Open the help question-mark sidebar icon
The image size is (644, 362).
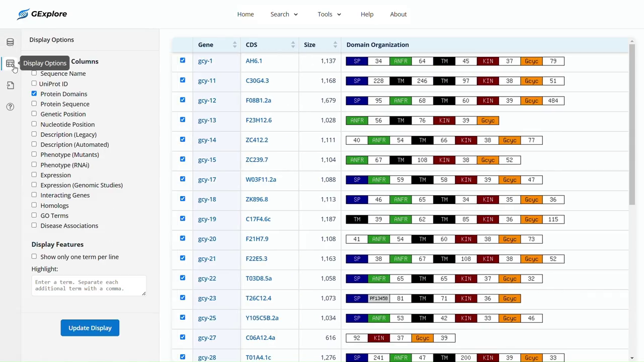10,107
